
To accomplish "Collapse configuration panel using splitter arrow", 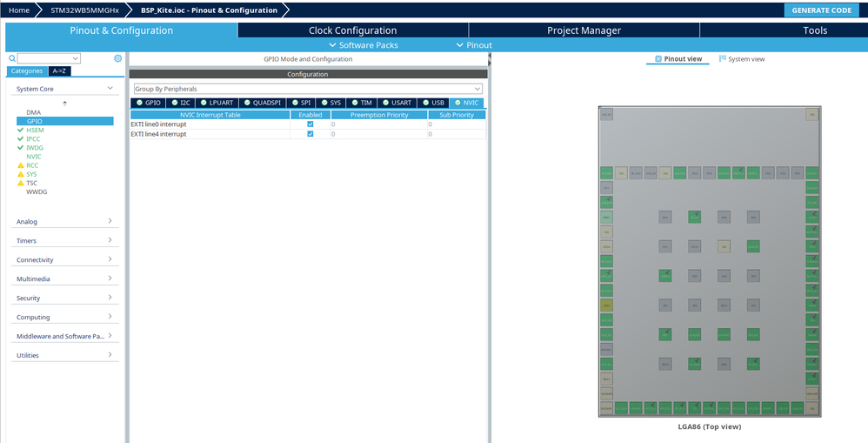I will click(x=490, y=56).
